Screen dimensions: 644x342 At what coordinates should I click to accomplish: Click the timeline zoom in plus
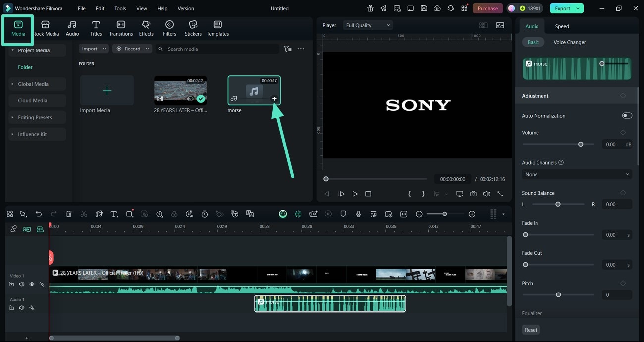(x=472, y=214)
